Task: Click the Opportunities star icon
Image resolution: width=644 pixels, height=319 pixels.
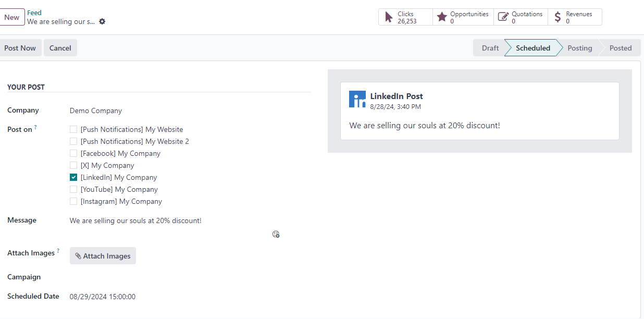Action: point(442,17)
